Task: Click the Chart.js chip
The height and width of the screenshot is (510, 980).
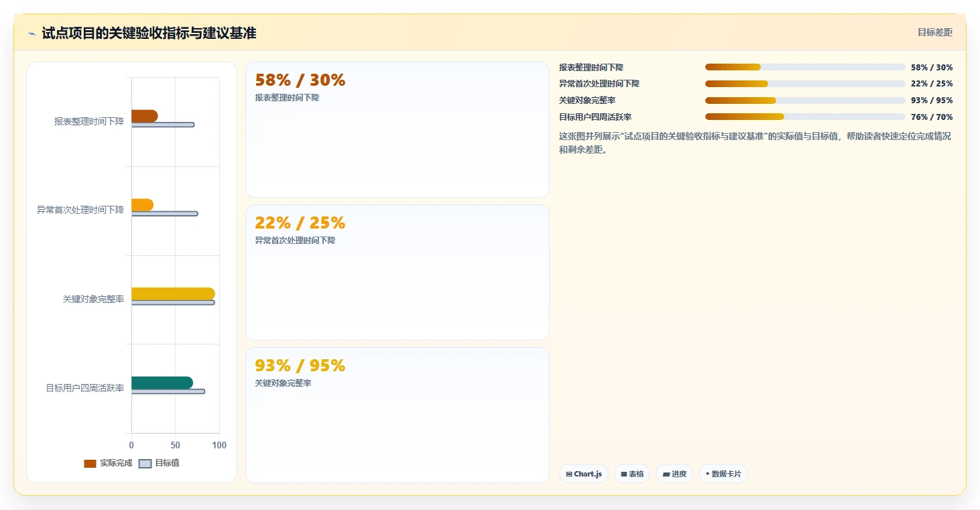Action: 584,474
